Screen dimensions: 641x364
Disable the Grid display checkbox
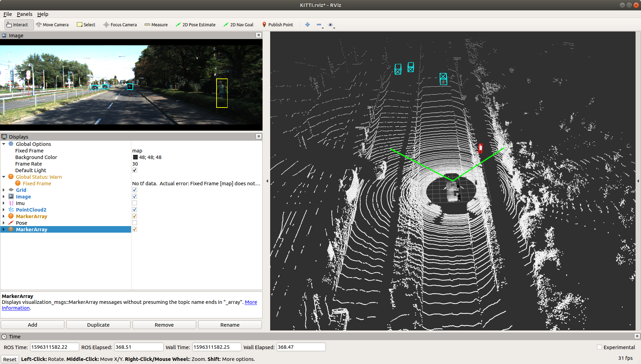(x=134, y=189)
